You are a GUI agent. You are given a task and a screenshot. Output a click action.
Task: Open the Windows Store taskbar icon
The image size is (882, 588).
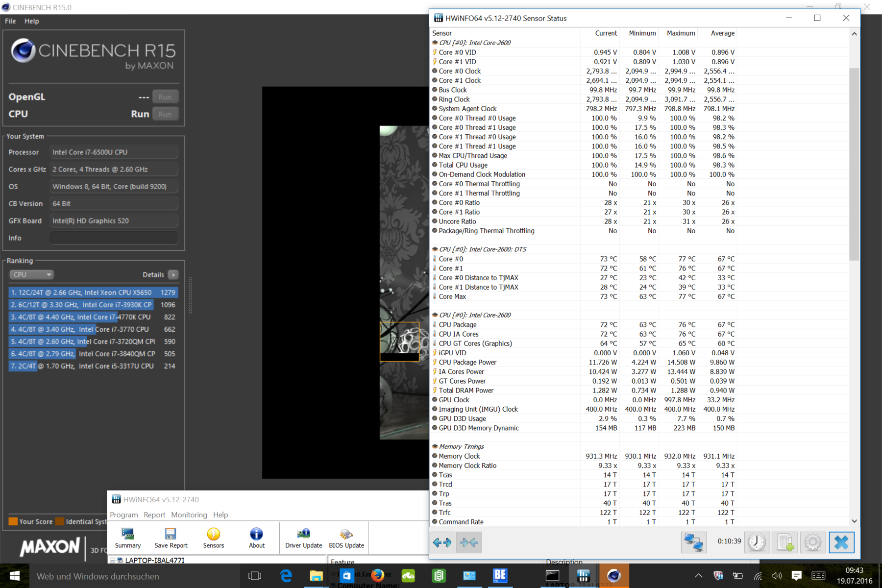coord(346,576)
